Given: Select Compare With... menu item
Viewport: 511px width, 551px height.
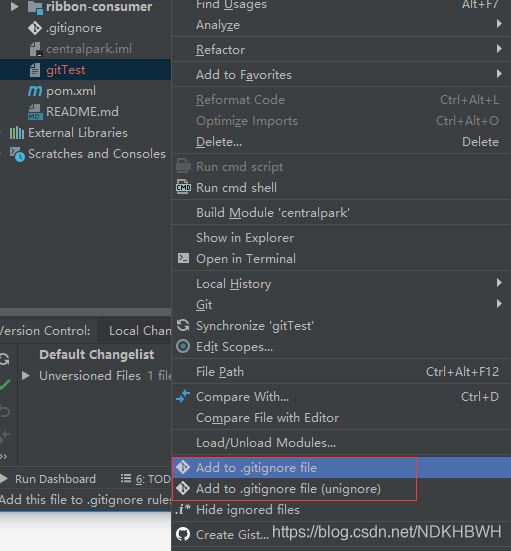Looking at the screenshot, I should 341,397.
